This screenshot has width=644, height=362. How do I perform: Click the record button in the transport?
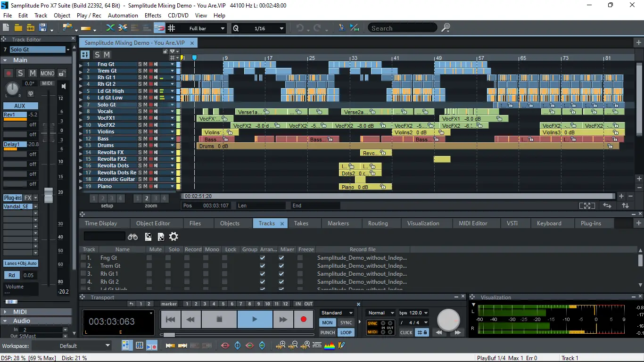tap(304, 320)
